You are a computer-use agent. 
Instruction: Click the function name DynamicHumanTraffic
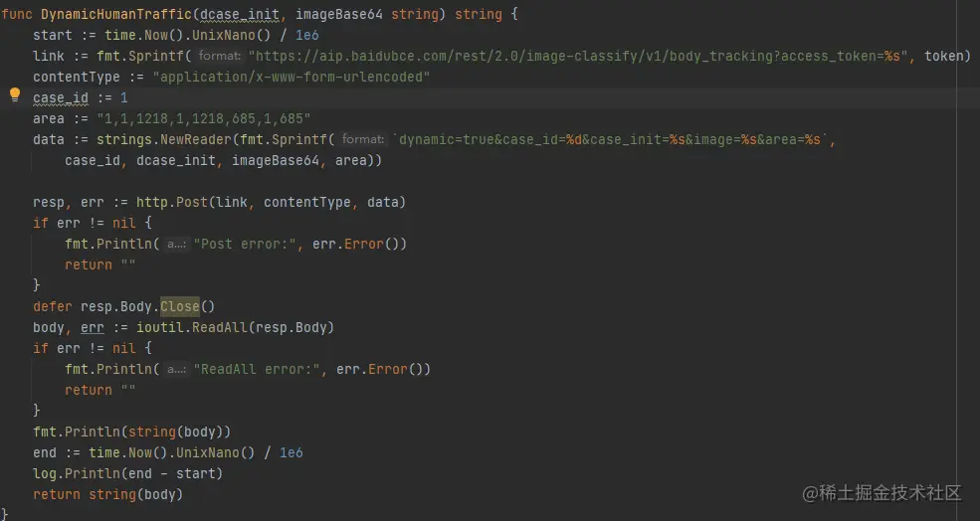coord(116,14)
